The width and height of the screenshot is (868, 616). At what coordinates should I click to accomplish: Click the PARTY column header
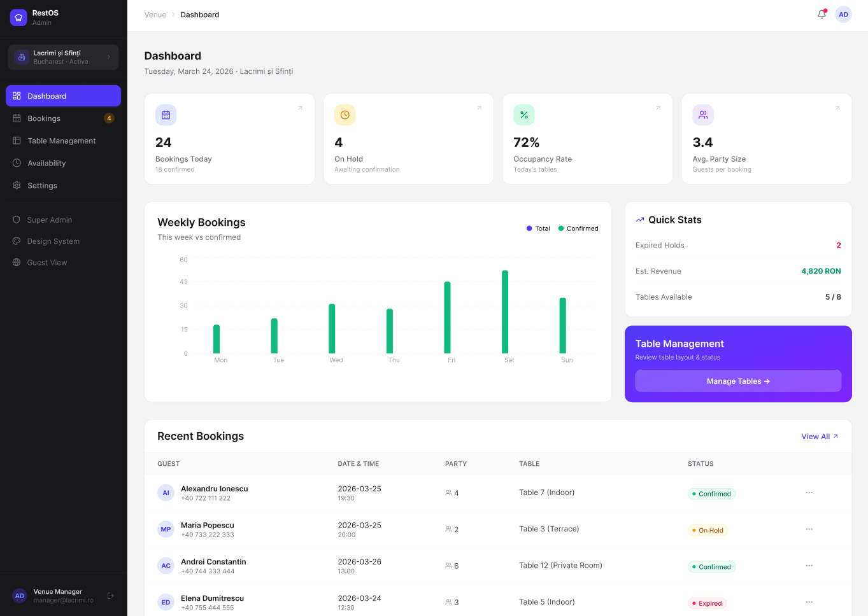point(456,464)
